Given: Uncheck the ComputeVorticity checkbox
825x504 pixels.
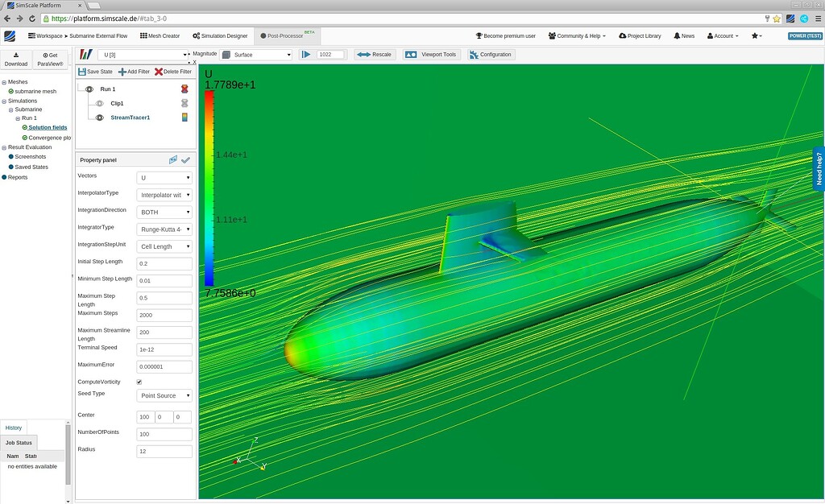Looking at the screenshot, I should 137,382.
